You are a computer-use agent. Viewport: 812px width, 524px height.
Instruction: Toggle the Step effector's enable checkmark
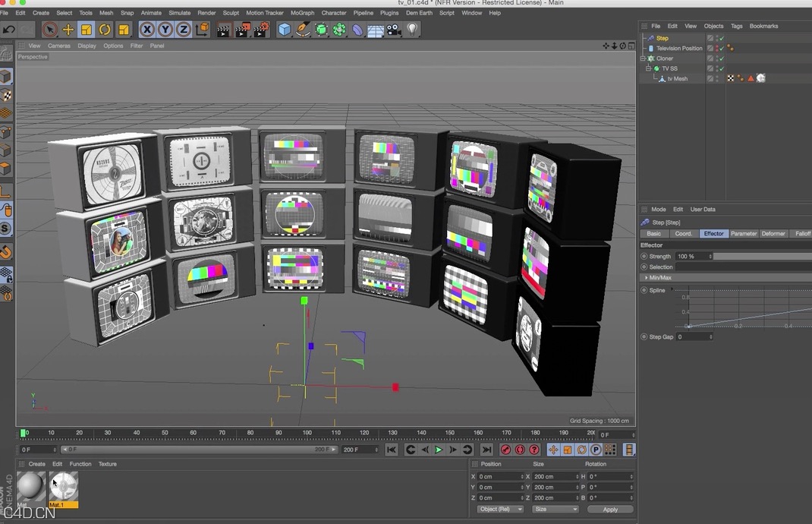[722, 38]
